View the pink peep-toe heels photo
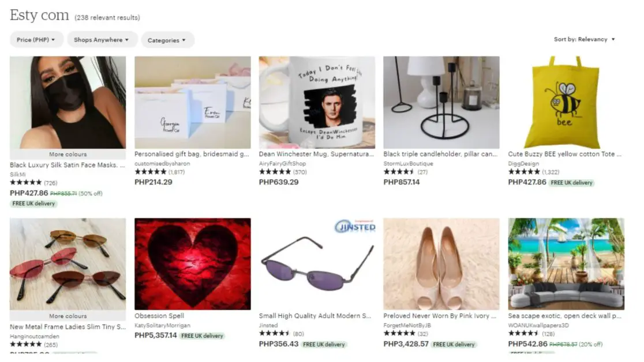The height and width of the screenshot is (362, 644). (441, 264)
